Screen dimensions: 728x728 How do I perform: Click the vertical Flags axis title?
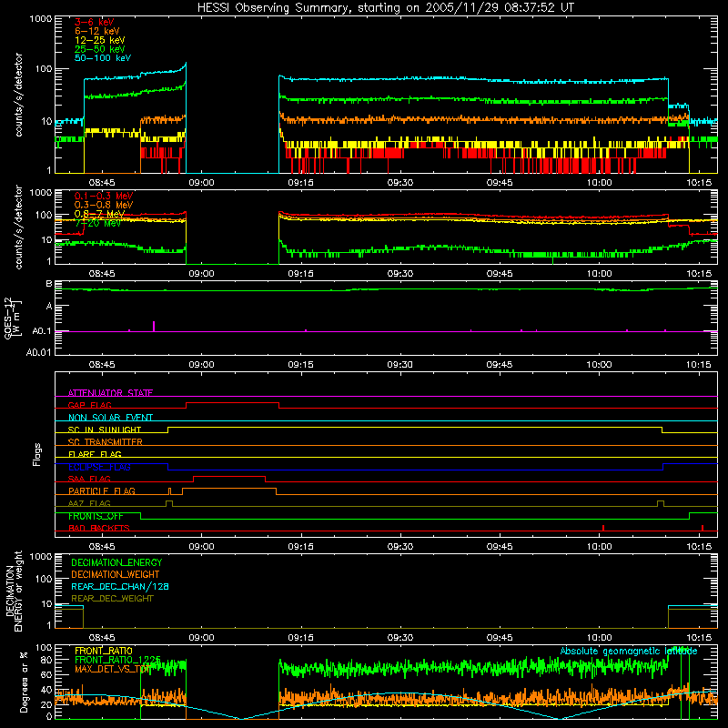37,454
